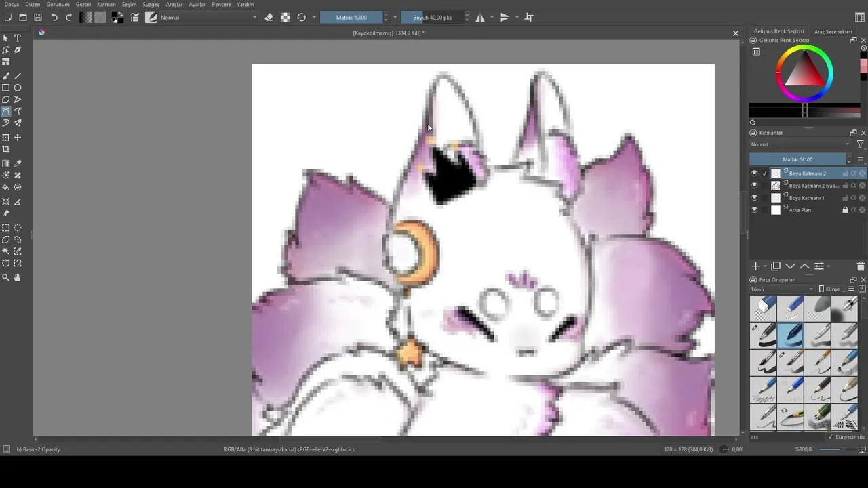The image size is (868, 488).
Task: Open the Dosya menu
Action: 12,5
